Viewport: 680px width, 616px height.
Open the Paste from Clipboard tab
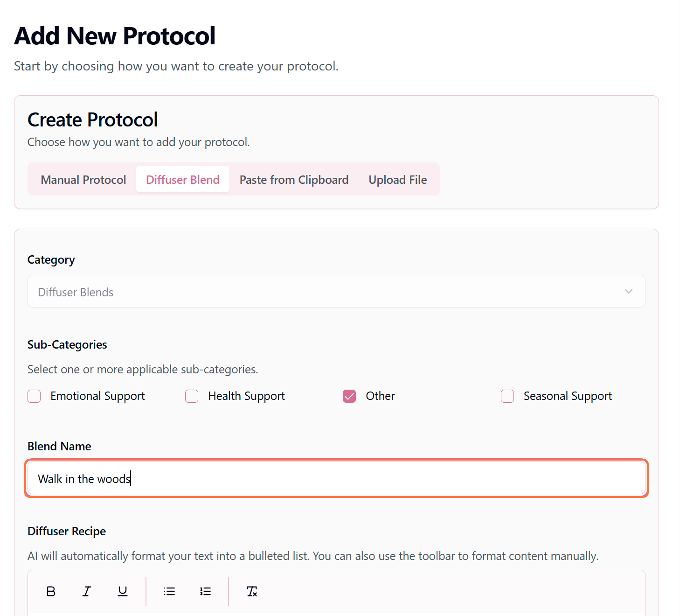click(294, 180)
